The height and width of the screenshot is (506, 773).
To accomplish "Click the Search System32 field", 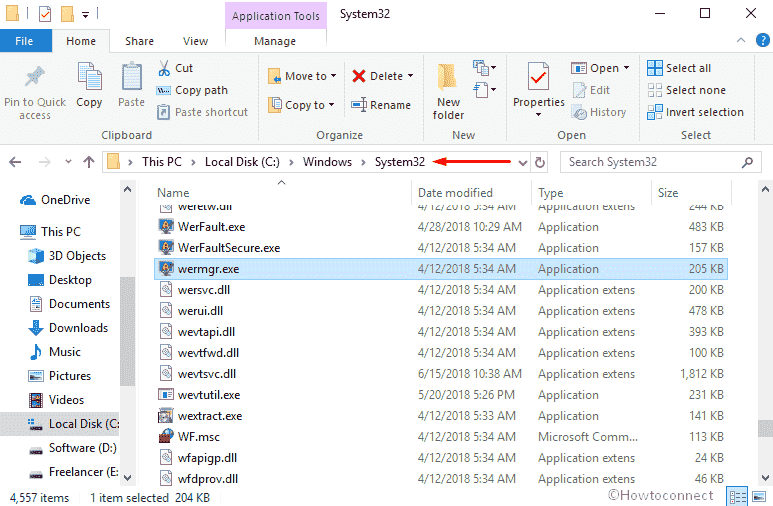I will point(661,162).
